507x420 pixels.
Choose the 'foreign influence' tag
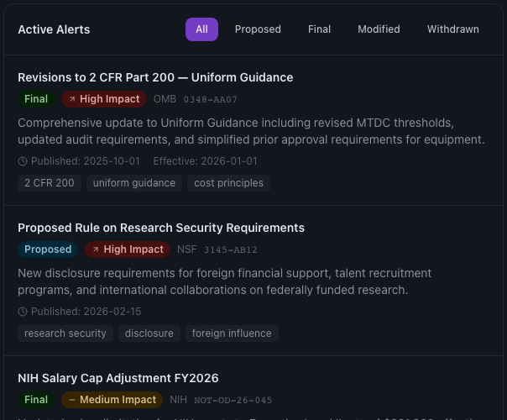(232, 333)
